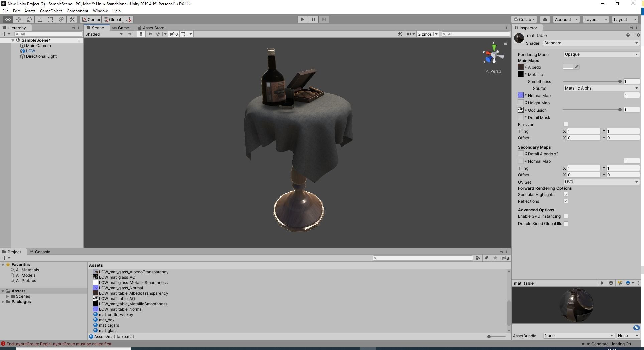Pick Albedo color with eyedropper
The height and width of the screenshot is (350, 644).
[x=577, y=67]
